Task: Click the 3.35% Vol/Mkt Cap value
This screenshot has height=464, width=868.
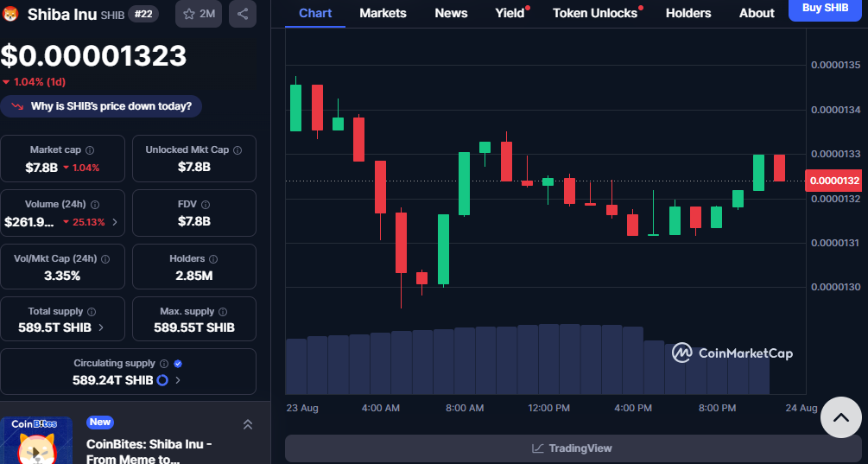Action: 62,275
